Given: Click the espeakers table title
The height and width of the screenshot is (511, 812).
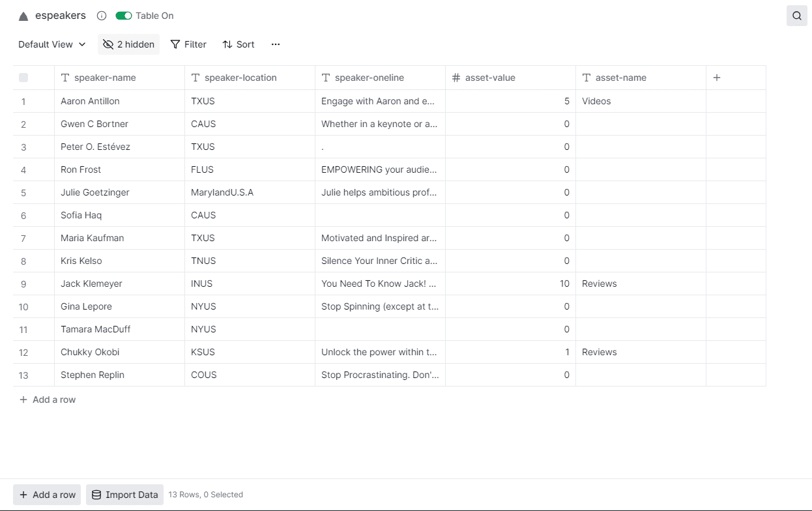Looking at the screenshot, I should (61, 16).
